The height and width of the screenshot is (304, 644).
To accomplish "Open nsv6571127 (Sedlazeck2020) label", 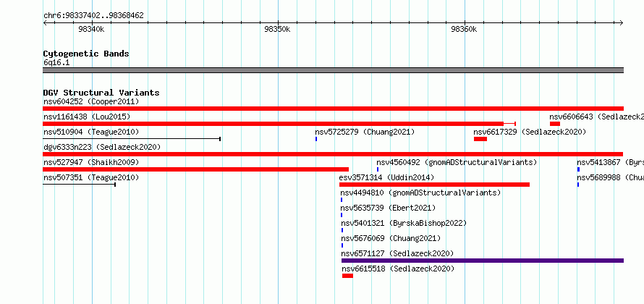I will (397, 253).
